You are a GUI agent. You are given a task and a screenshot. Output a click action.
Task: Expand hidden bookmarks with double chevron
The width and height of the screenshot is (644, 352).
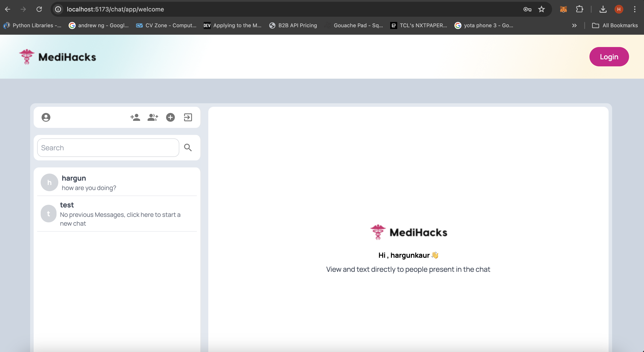click(574, 25)
